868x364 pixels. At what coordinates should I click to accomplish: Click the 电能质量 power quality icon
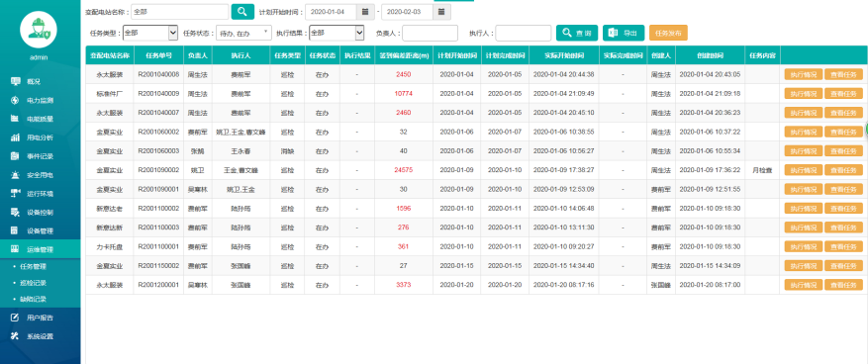(x=16, y=119)
